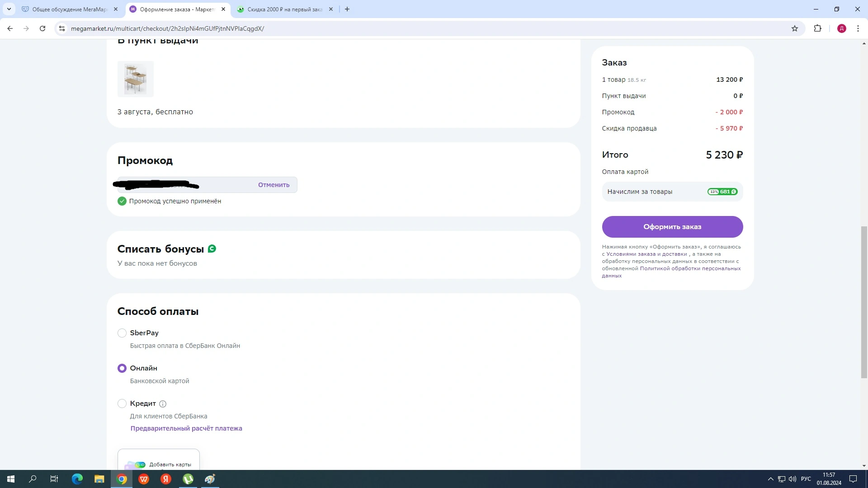The height and width of the screenshot is (488, 868).
Task: Open Yandex browser from taskbar
Action: click(166, 479)
